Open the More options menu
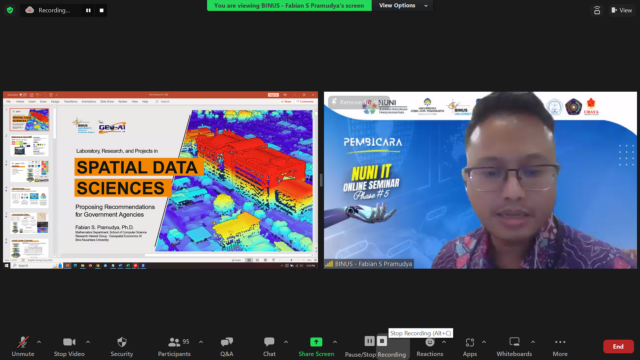 click(560, 346)
